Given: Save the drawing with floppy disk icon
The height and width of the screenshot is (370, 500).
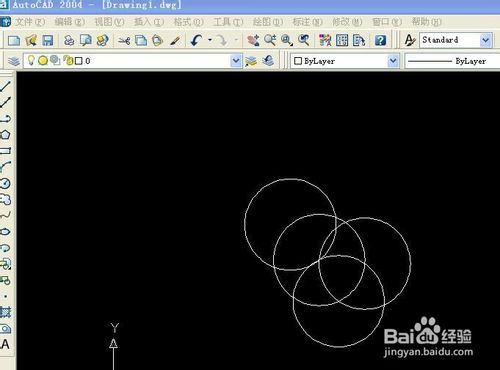Looking at the screenshot, I should (x=48, y=41).
